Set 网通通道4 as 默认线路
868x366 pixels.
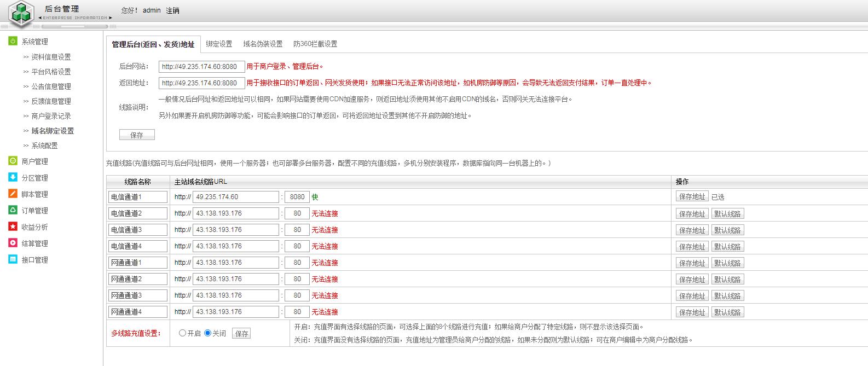point(727,312)
